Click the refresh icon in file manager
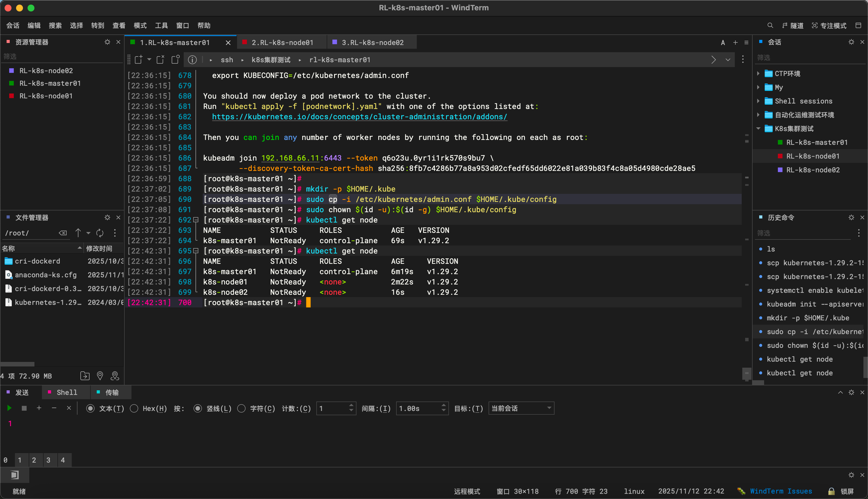 pos(100,233)
